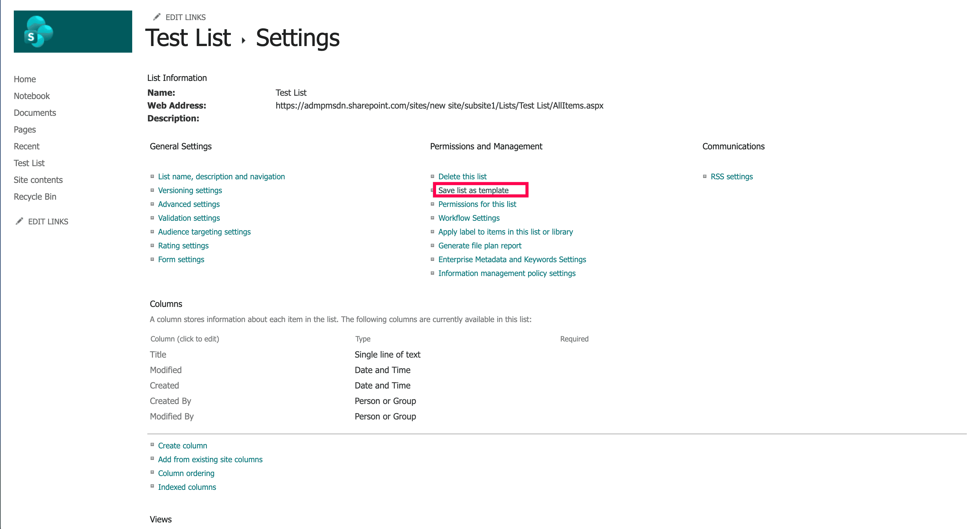Image resolution: width=980 pixels, height=529 pixels.
Task: Open Audience targeting settings
Action: 204,231
